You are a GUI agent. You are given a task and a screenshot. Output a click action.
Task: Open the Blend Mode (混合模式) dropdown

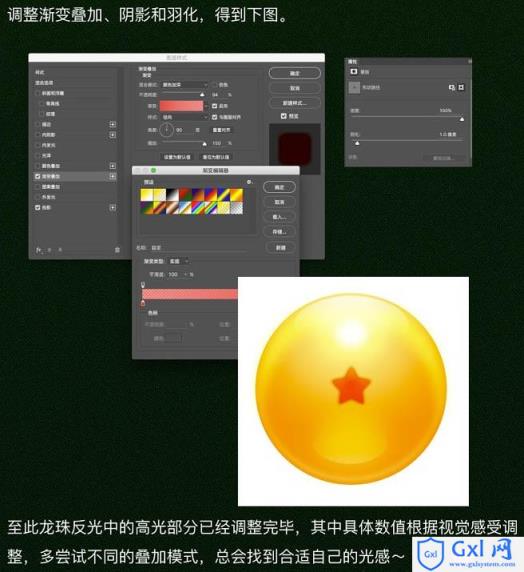(185, 85)
